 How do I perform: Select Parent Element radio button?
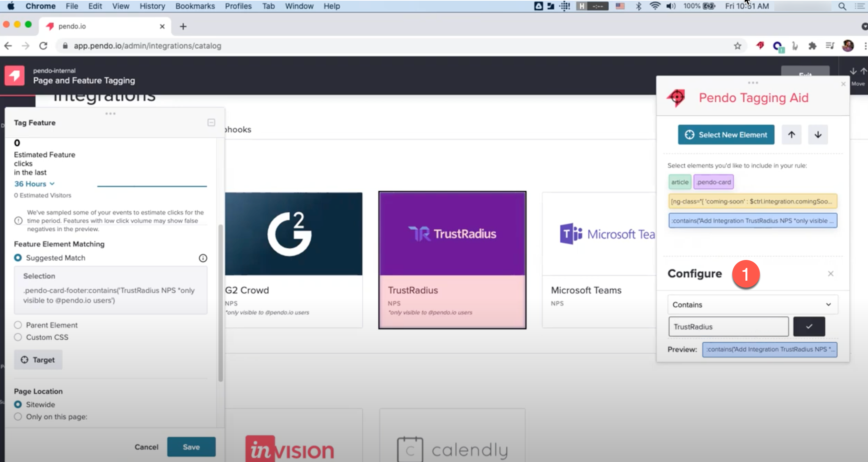pyautogui.click(x=18, y=325)
